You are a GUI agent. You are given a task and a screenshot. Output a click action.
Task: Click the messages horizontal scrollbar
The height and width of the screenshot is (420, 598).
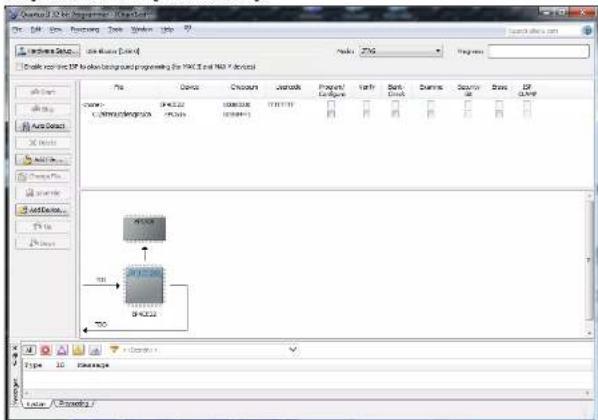[x=307, y=393]
